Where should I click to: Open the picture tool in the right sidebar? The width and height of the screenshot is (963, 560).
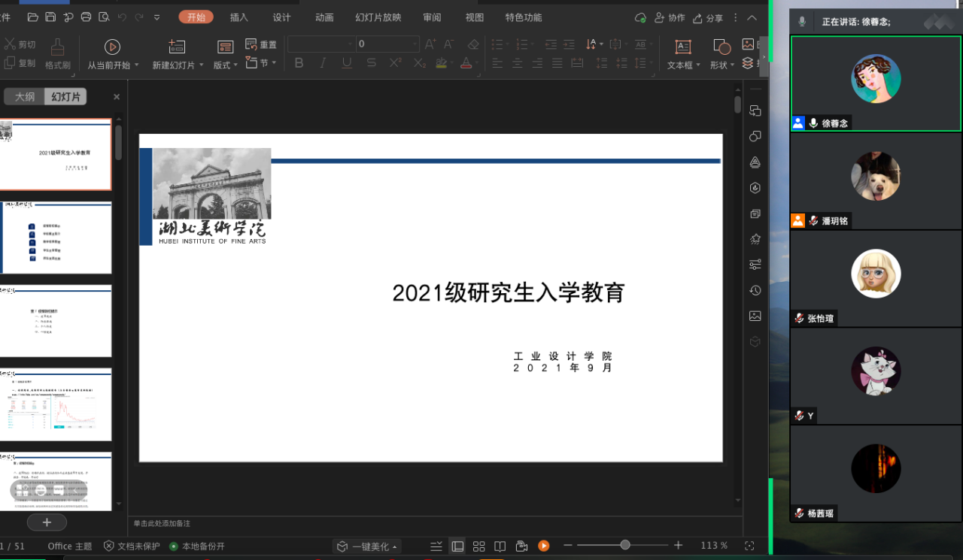[x=755, y=316]
